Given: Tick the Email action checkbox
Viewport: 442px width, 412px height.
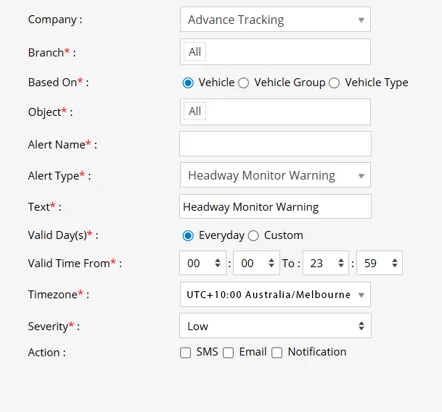Looking at the screenshot, I should click(x=228, y=353).
